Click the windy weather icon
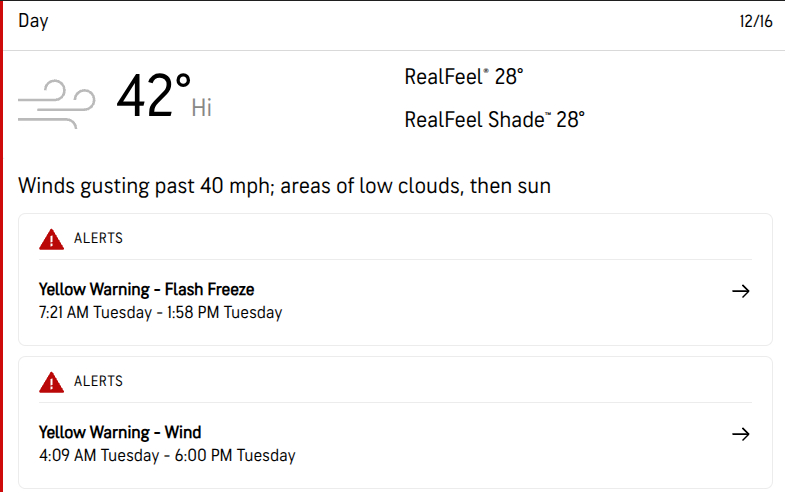Screen dimensions: 785x492 [56, 101]
